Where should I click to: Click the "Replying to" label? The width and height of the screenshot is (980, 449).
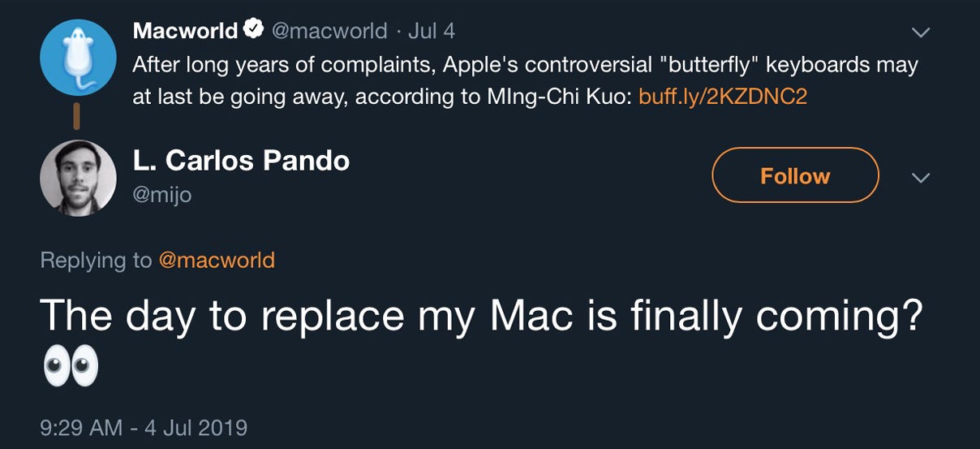coord(96,260)
